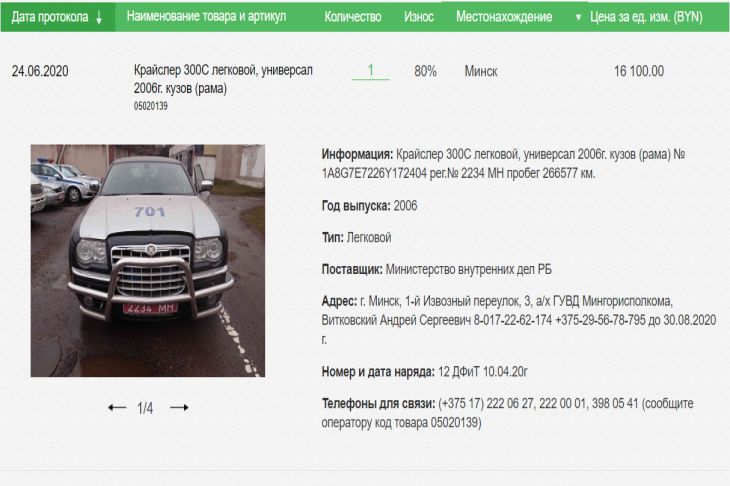This screenshot has height=486, width=730.
Task: Click the 1/4 photo counter
Action: [x=145, y=408]
